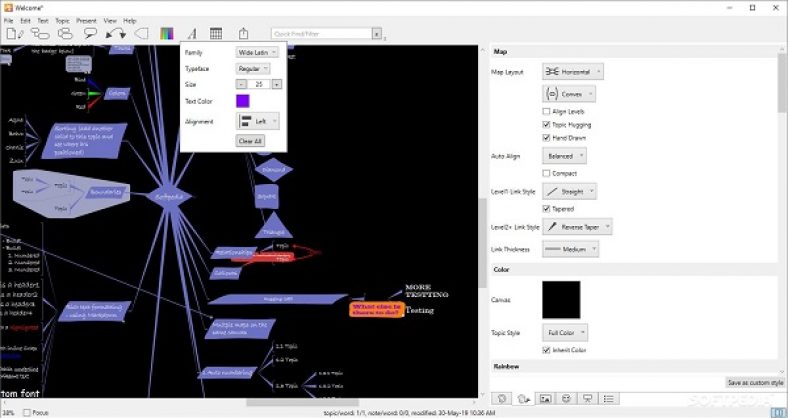Click the purple Text Color swatch
Screen dimensions: 788x418
click(243, 100)
